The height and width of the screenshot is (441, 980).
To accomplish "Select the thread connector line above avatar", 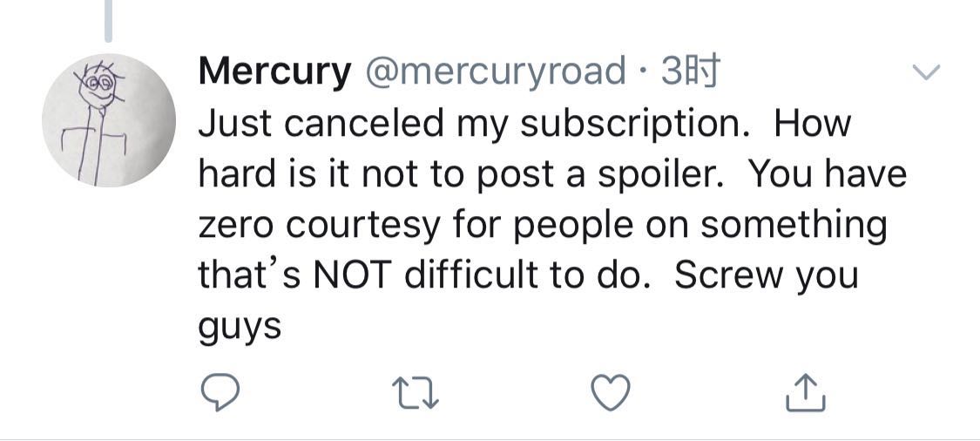I will [108, 21].
